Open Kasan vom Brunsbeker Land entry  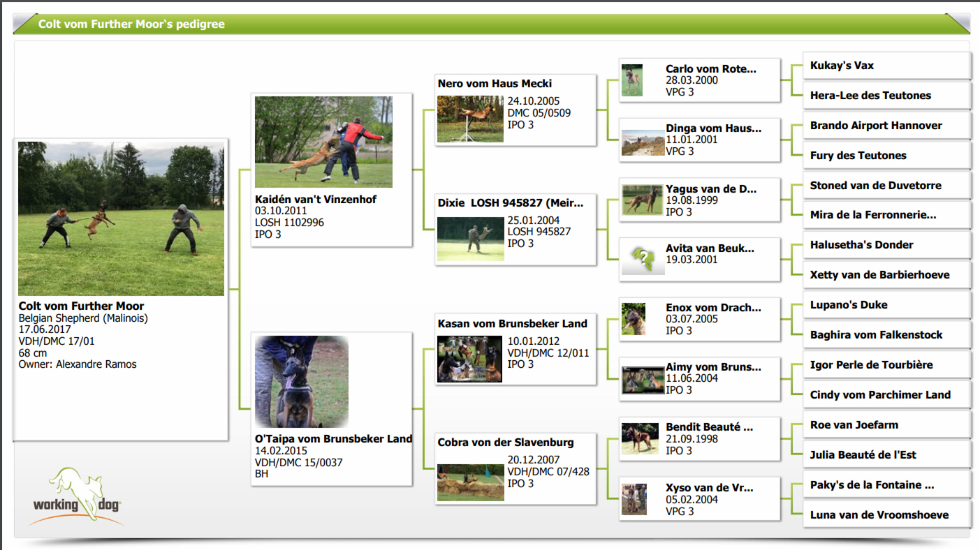(x=512, y=323)
